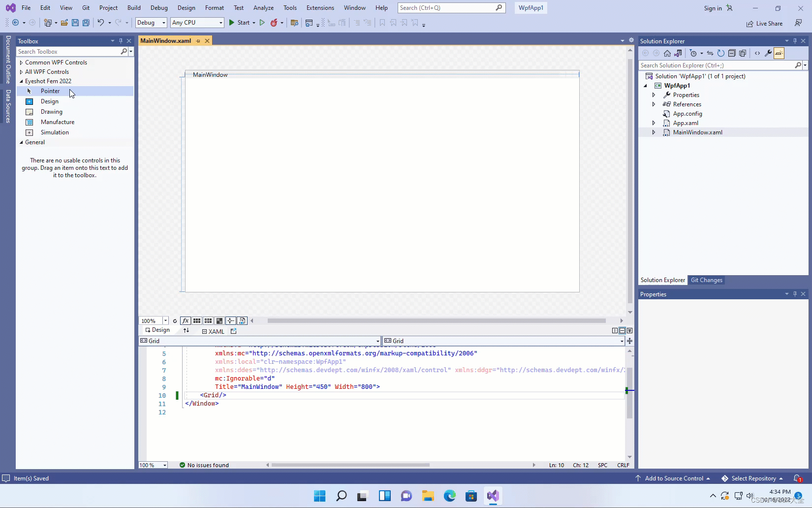Expand the References node under WpfApp1
Screen dimensions: 812x508
pos(654,104)
